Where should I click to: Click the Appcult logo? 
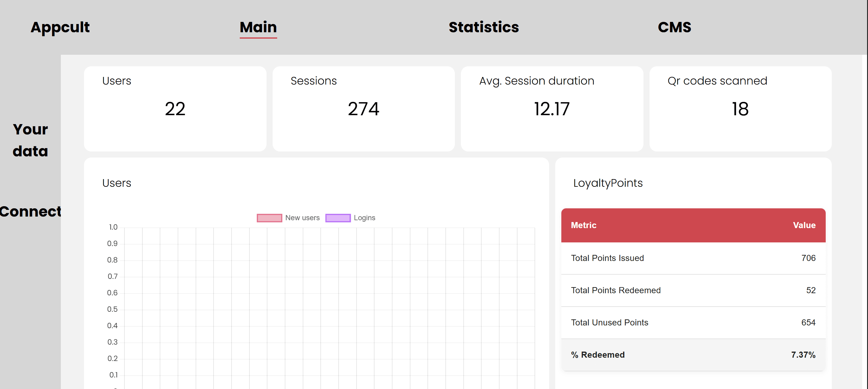pyautogui.click(x=60, y=27)
